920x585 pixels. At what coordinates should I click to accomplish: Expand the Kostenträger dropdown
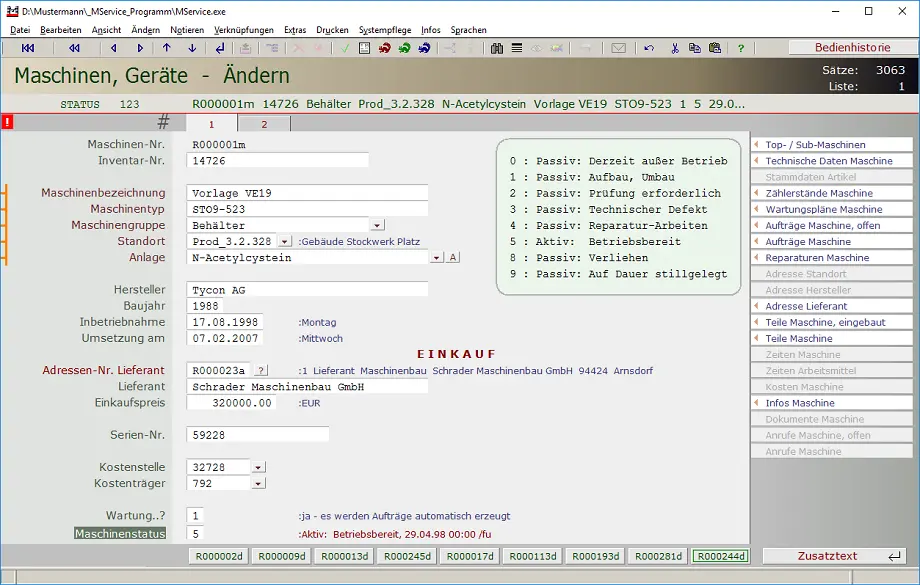(258, 484)
